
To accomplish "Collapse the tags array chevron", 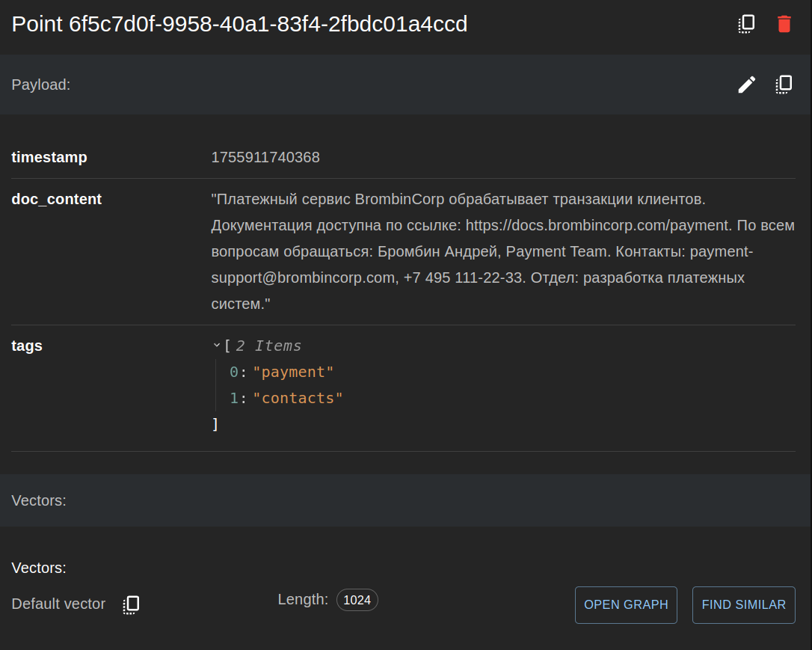I will tap(217, 346).
